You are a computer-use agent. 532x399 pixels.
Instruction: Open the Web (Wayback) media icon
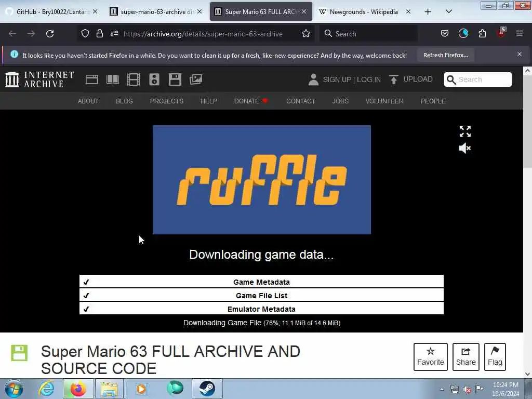click(91, 79)
